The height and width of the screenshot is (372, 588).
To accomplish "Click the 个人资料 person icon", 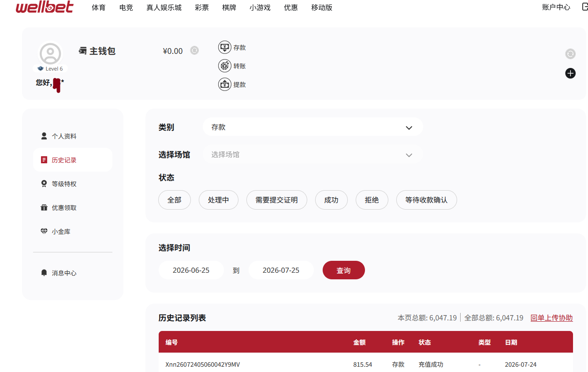I will point(44,136).
